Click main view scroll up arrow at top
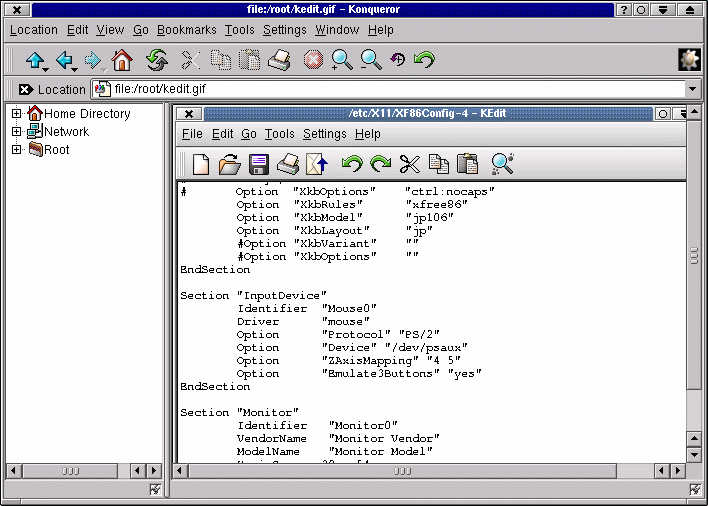708x506 pixels. [x=694, y=111]
